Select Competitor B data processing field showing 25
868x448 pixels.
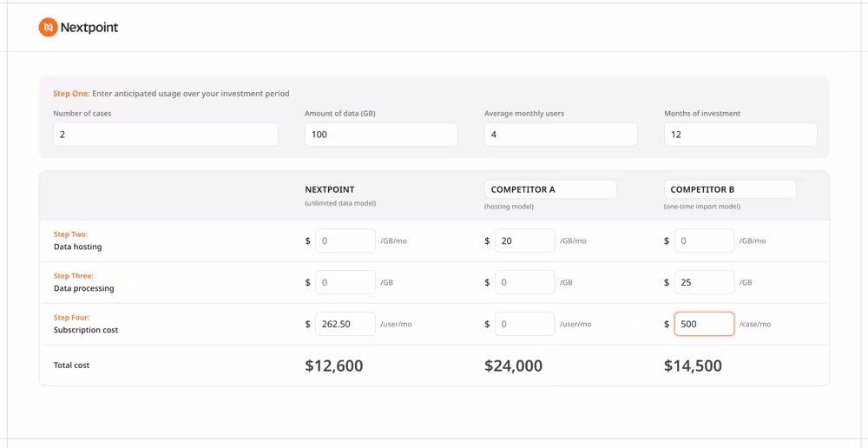(x=705, y=282)
